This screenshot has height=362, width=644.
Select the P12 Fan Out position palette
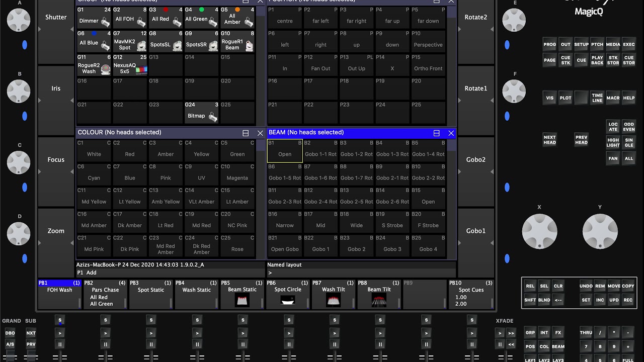(x=320, y=64)
